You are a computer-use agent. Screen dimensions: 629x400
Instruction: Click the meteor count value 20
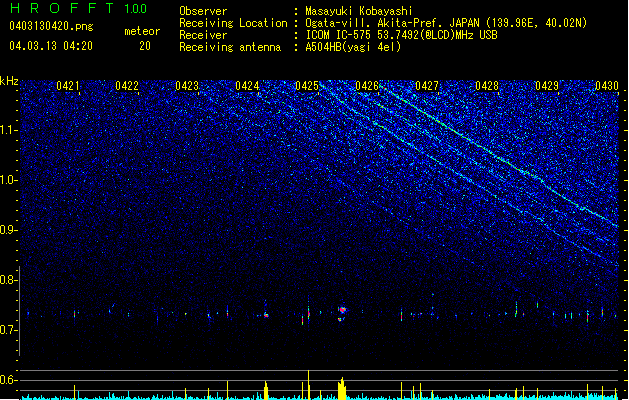[x=145, y=46]
